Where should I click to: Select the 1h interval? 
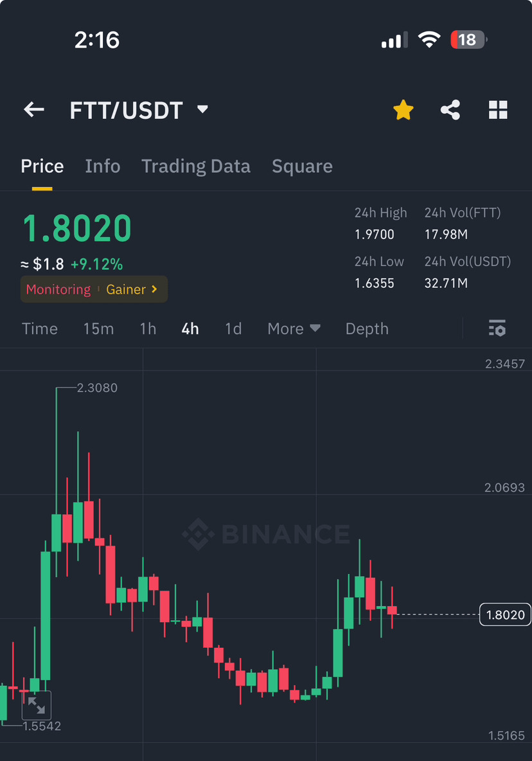(x=148, y=328)
